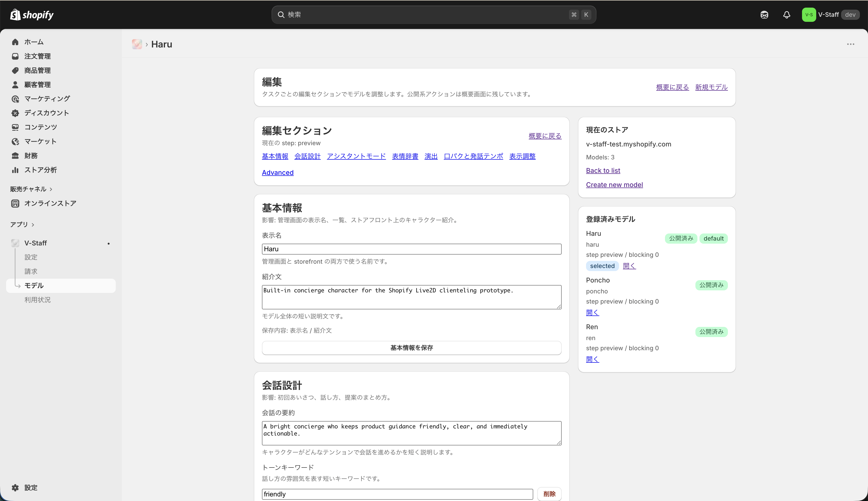Jump to the 基本情報 section link
The width and height of the screenshot is (868, 501).
(x=275, y=156)
